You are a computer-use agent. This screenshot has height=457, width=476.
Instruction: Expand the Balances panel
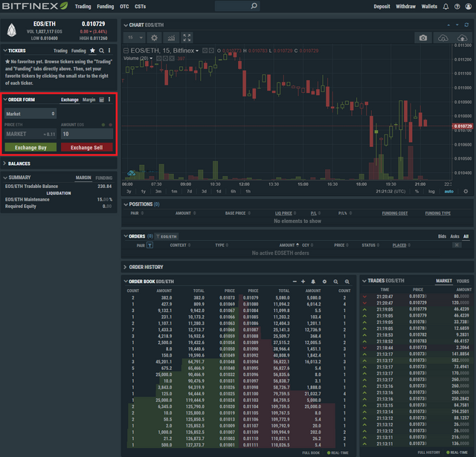[x=5, y=163]
